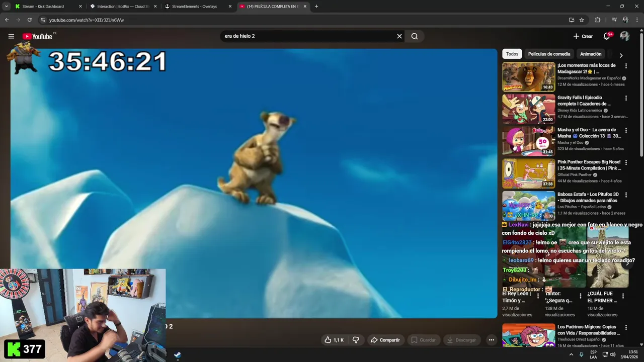Open the Masha y el Oso thumbnail
Viewport: 644px width, 362px height.
click(529, 141)
